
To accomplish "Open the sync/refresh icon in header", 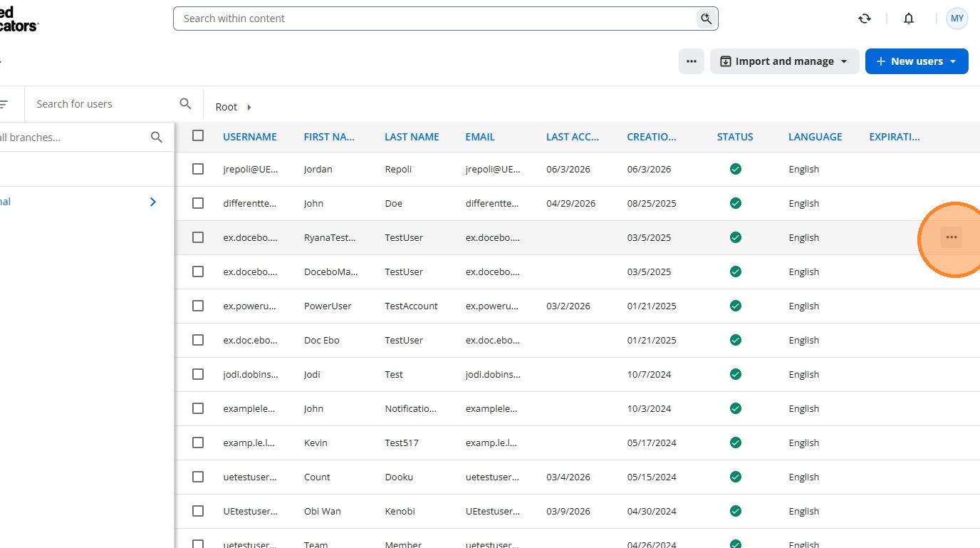I will (x=865, y=19).
